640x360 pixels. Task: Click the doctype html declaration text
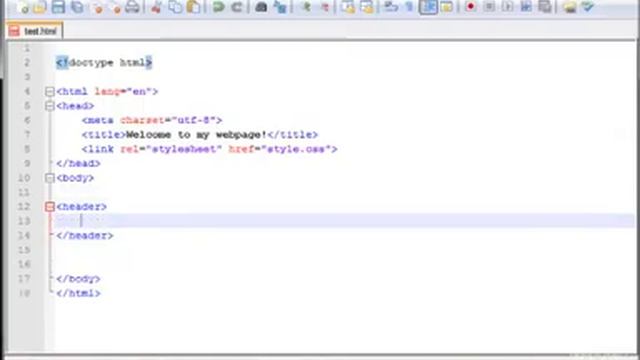[x=104, y=62]
